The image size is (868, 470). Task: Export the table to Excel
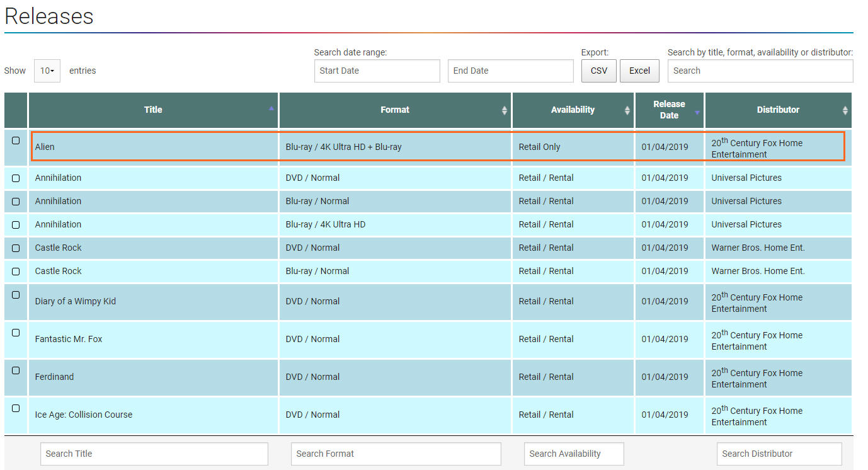pos(639,71)
